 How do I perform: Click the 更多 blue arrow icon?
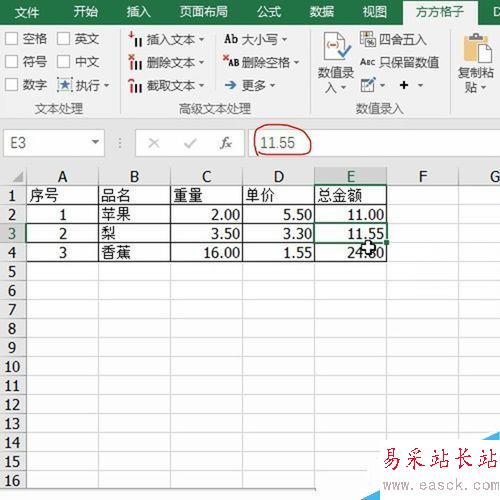click(x=231, y=85)
